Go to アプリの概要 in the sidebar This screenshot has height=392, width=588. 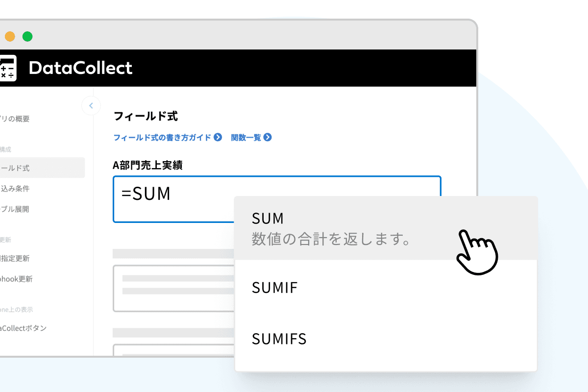pyautogui.click(x=16, y=119)
